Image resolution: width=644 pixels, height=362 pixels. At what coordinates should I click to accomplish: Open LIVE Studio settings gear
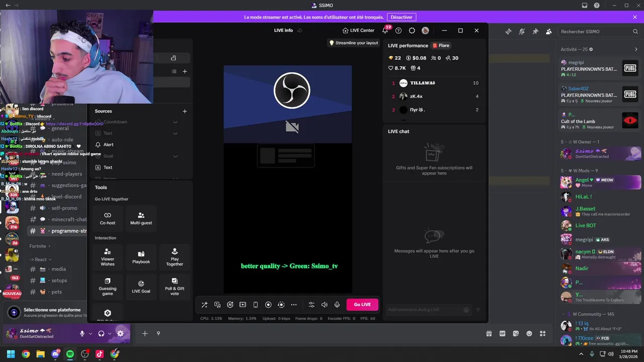click(412, 31)
